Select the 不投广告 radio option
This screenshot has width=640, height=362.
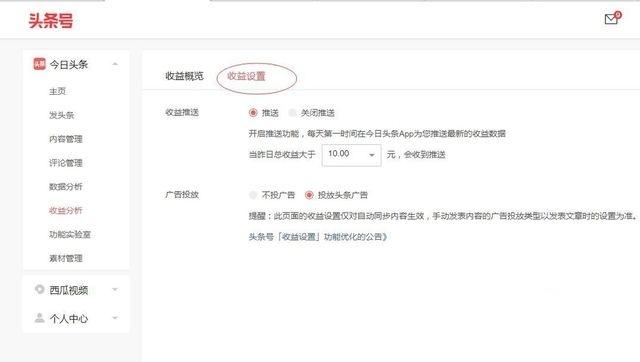coord(253,195)
